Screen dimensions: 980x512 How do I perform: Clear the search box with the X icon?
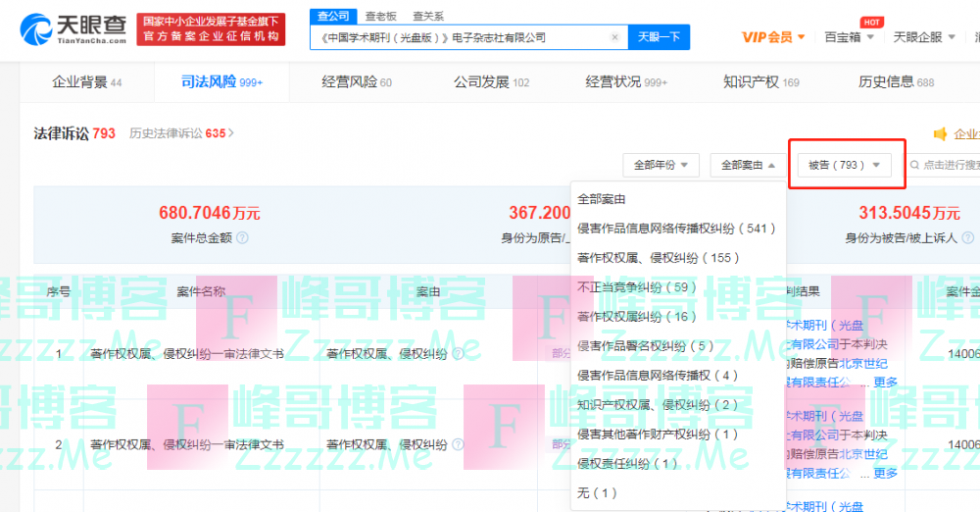[614, 37]
